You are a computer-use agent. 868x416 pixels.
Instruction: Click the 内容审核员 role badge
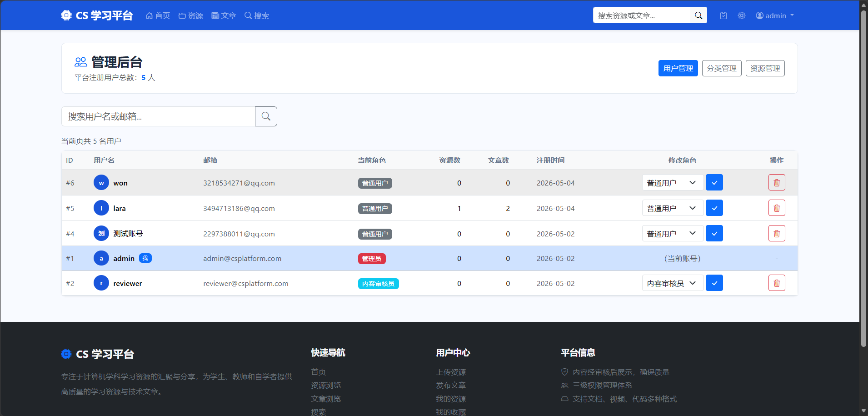click(378, 284)
